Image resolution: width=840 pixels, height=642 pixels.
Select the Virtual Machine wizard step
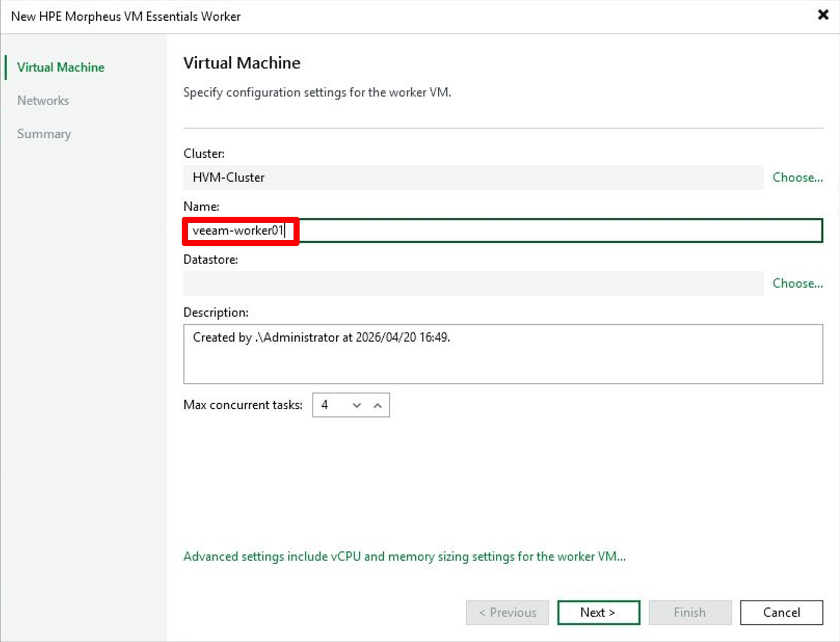[61, 67]
